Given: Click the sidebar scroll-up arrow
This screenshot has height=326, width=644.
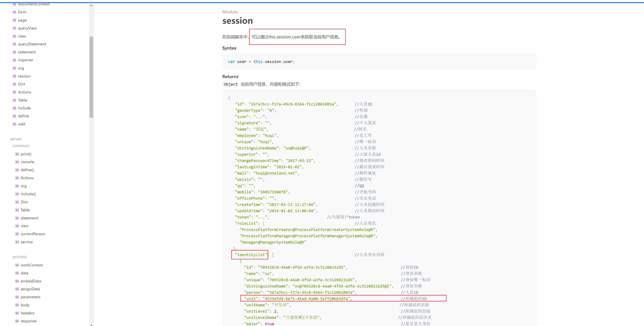Looking at the screenshot, I should [x=91, y=5].
